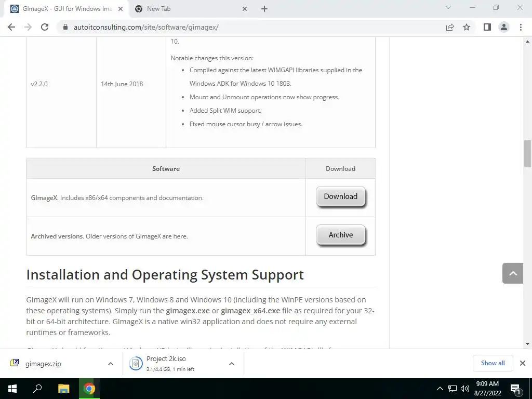Click the GImageX Download button
The height and width of the screenshot is (399, 532).
click(x=341, y=196)
